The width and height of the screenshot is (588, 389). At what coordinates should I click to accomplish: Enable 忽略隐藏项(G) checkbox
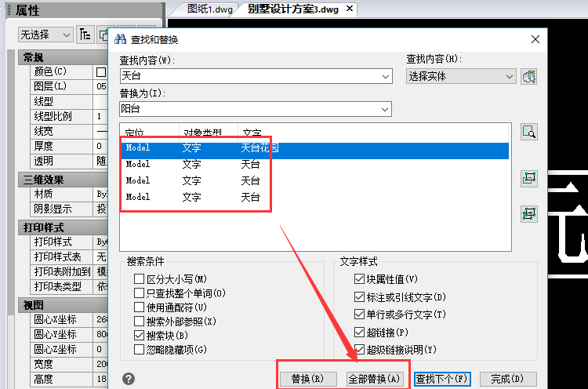pyautogui.click(x=139, y=350)
